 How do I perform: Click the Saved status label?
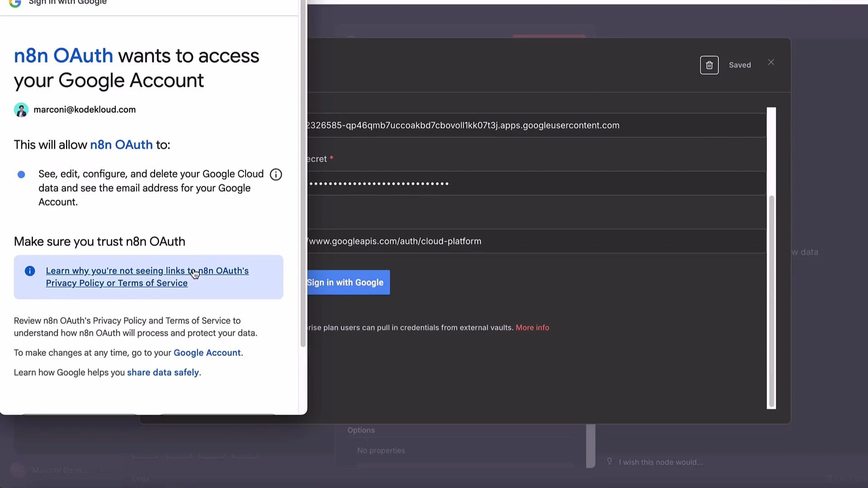[740, 65]
